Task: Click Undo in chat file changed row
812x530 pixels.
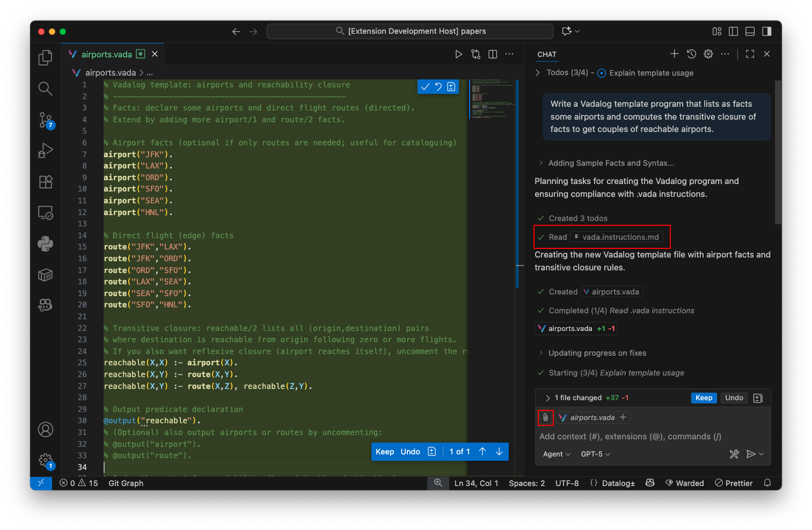Action: coord(734,398)
